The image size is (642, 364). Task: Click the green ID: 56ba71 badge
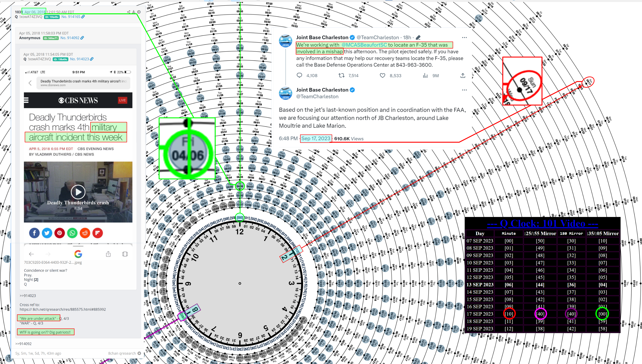[x=51, y=38]
